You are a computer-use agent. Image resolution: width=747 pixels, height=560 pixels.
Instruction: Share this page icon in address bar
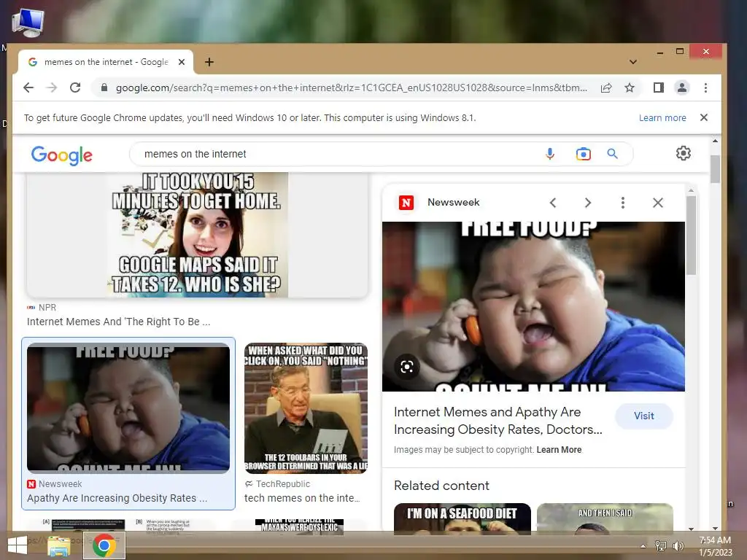(606, 87)
